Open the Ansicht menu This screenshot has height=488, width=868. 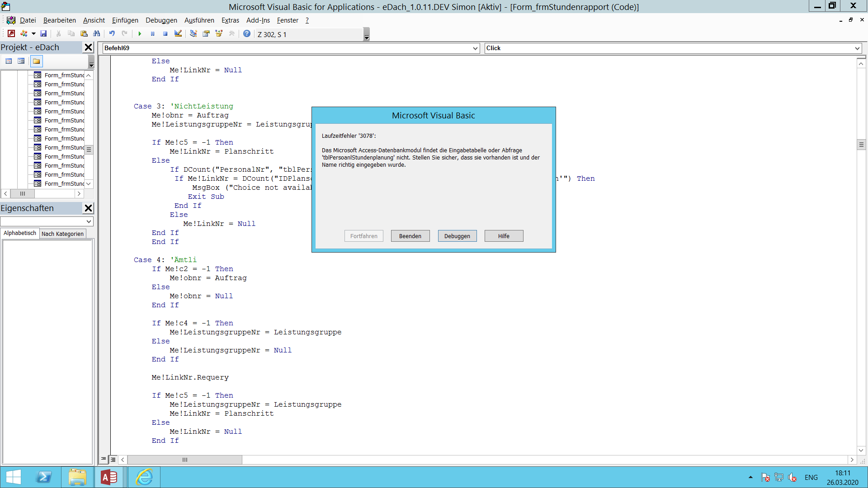(94, 20)
